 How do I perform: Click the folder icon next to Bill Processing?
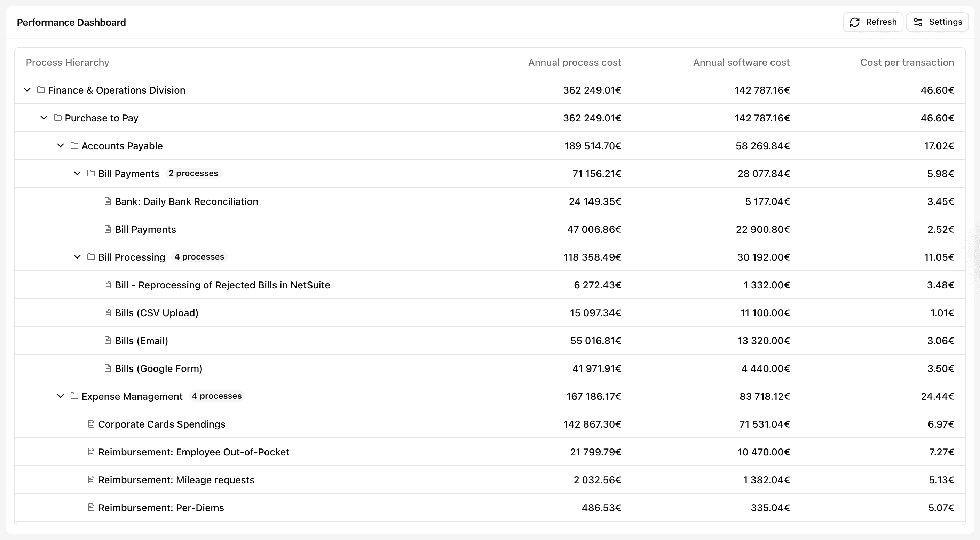(90, 257)
